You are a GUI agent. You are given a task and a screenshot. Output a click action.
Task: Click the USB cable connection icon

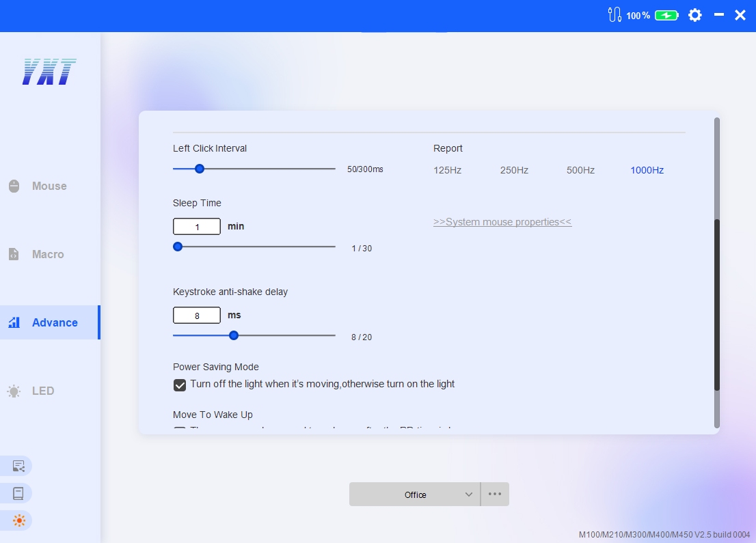614,15
